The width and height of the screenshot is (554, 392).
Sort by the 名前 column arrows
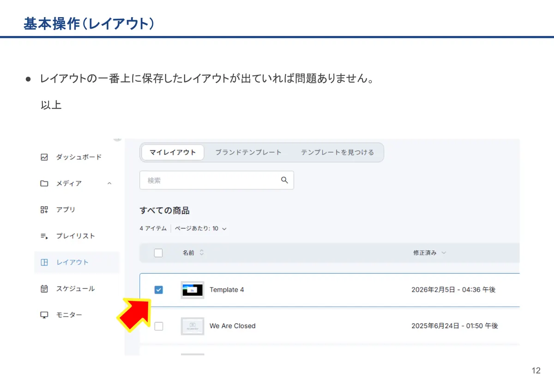202,253
